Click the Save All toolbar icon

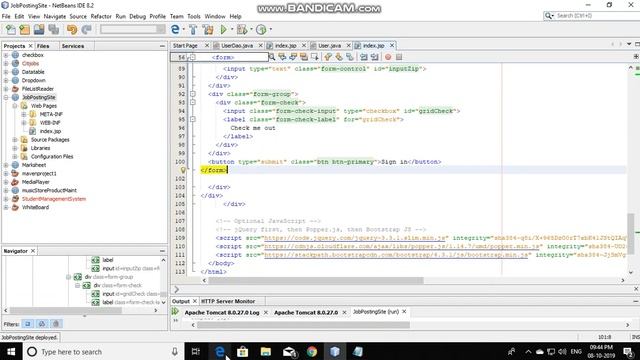click(54, 29)
